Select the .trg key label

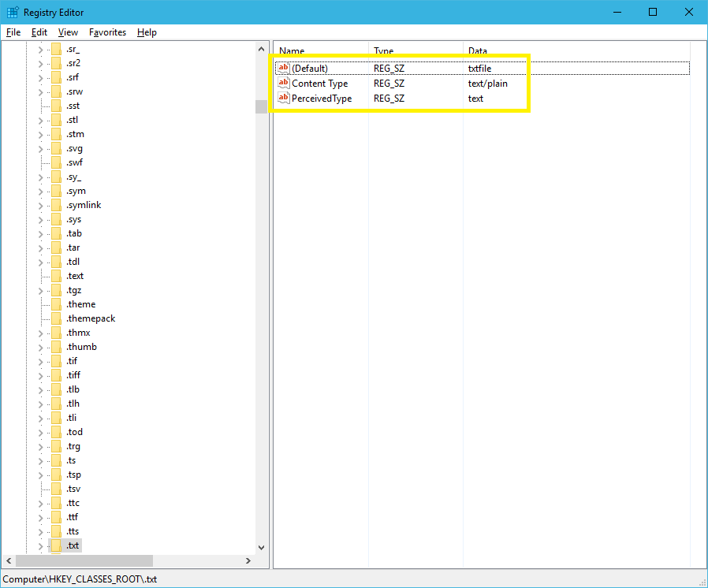point(73,446)
